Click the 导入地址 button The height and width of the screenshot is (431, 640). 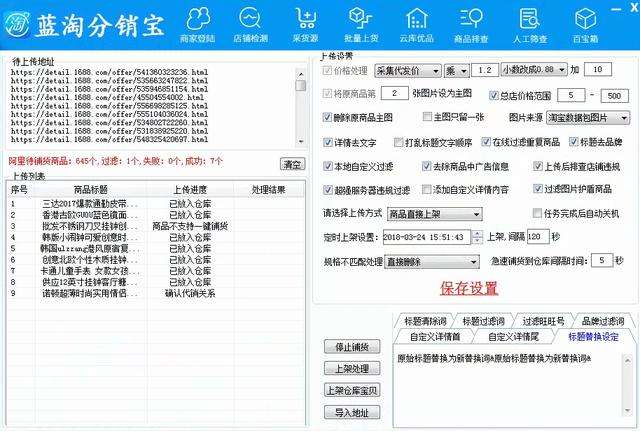(x=352, y=412)
